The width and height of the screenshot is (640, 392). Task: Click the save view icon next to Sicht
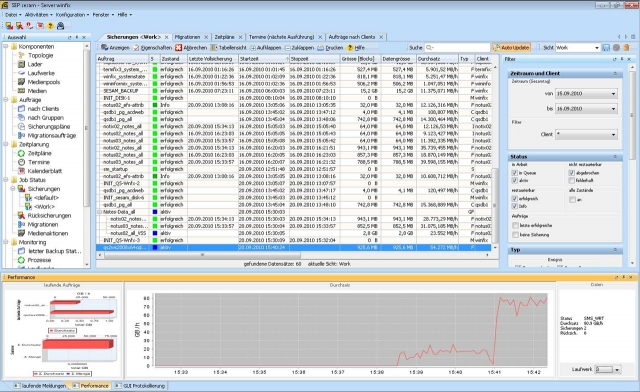[606, 48]
